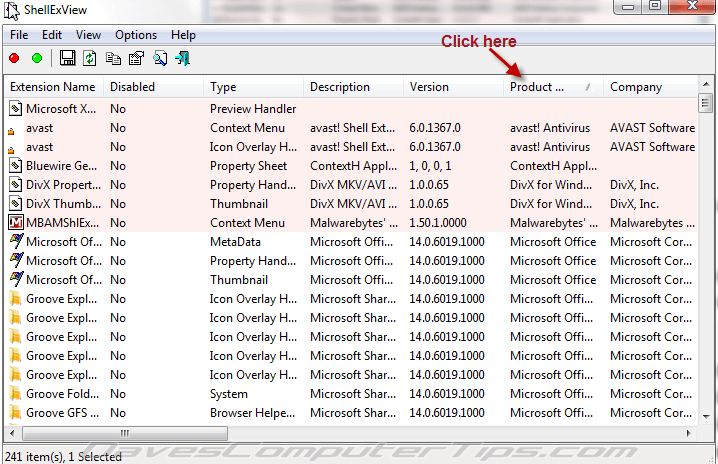Viewport: 718px width, 464px height.
Task: Click the Groove GFS ... folder icon
Action: (x=16, y=413)
